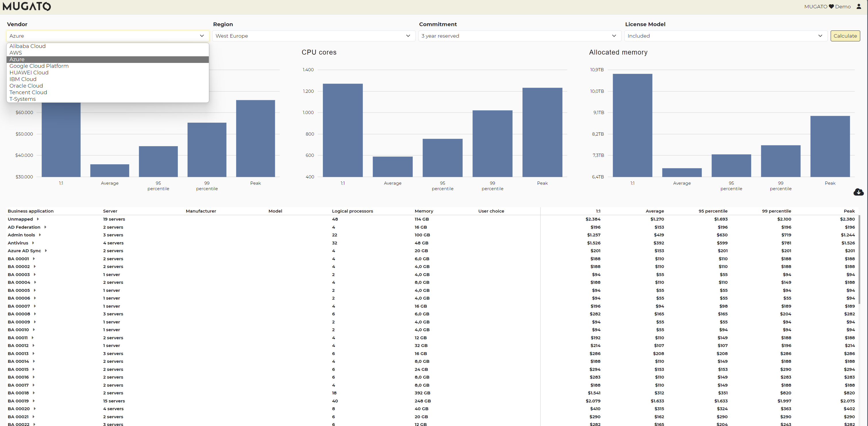
Task: Open the Region dropdown
Action: tap(313, 36)
